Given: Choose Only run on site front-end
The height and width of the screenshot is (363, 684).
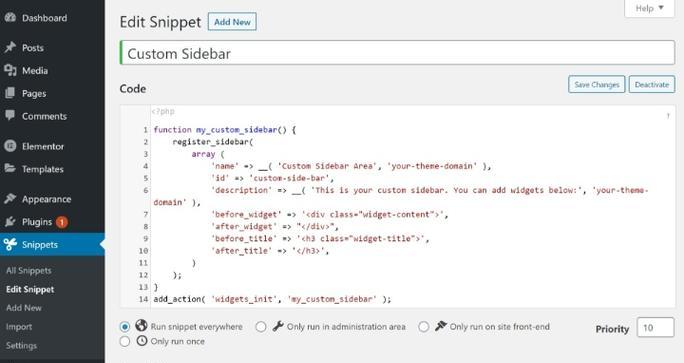Looking at the screenshot, I should [424, 327].
